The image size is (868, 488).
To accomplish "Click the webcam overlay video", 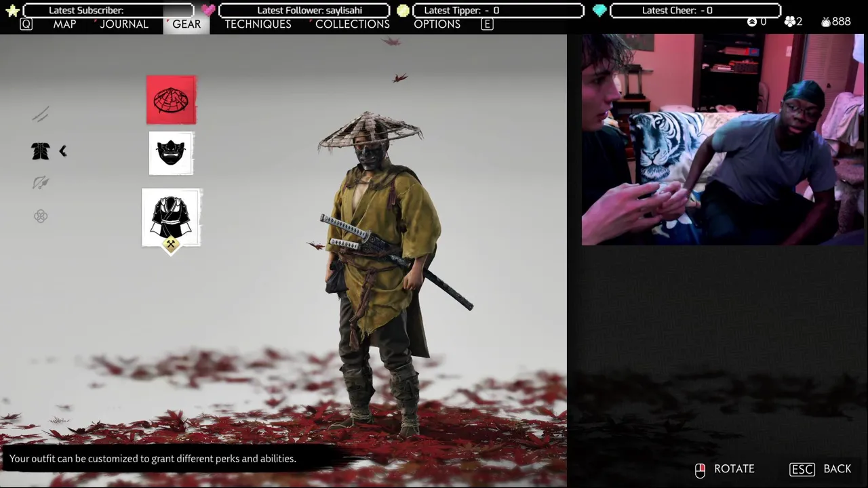I will pyautogui.click(x=723, y=140).
